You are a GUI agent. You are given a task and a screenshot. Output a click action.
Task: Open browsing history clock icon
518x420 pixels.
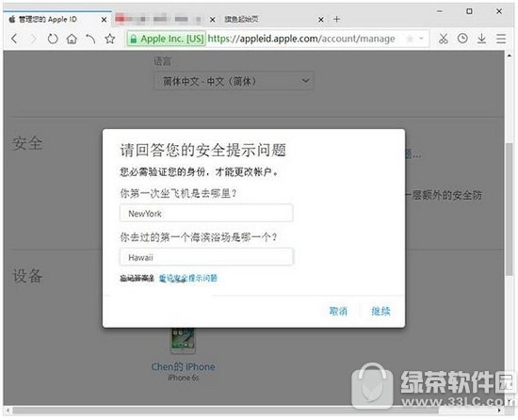coord(462,39)
